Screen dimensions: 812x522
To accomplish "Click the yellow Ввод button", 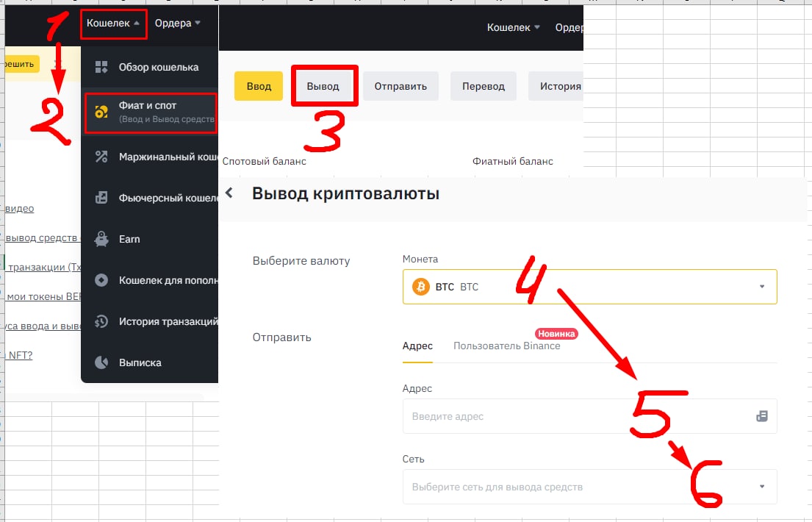I will (x=259, y=86).
